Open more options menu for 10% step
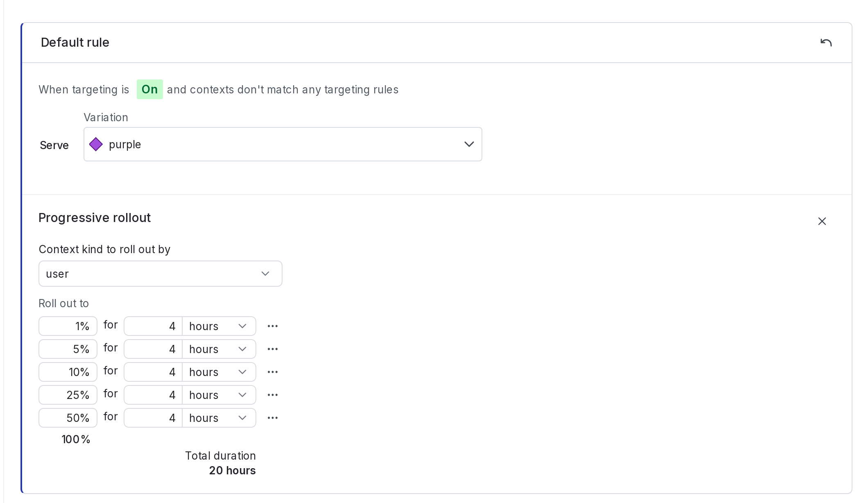This screenshot has width=868, height=503. [273, 372]
